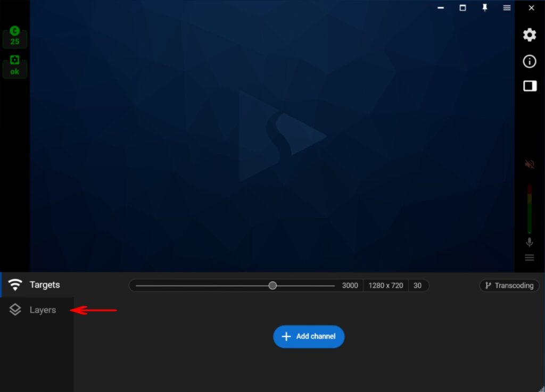545x392 pixels.
Task: Click the Add channel plus button
Action: click(309, 337)
